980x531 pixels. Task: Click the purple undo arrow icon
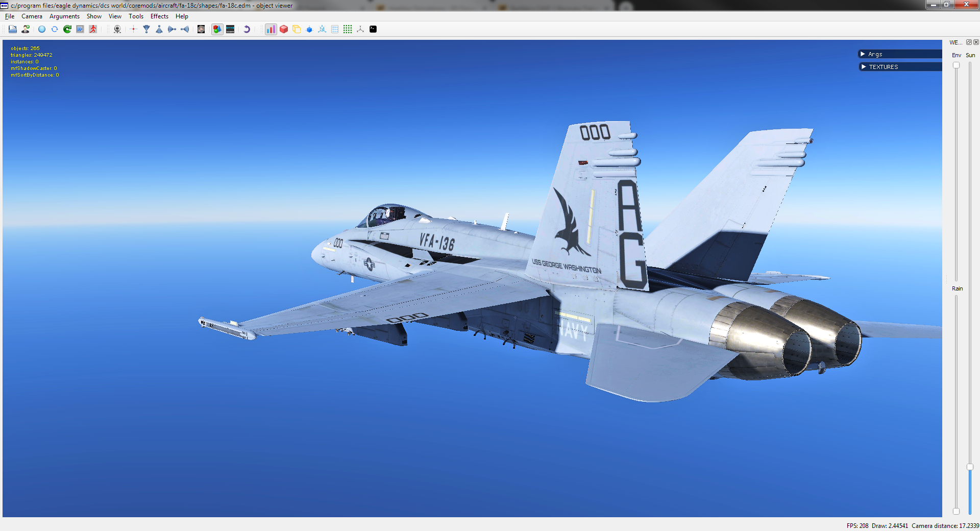click(247, 29)
